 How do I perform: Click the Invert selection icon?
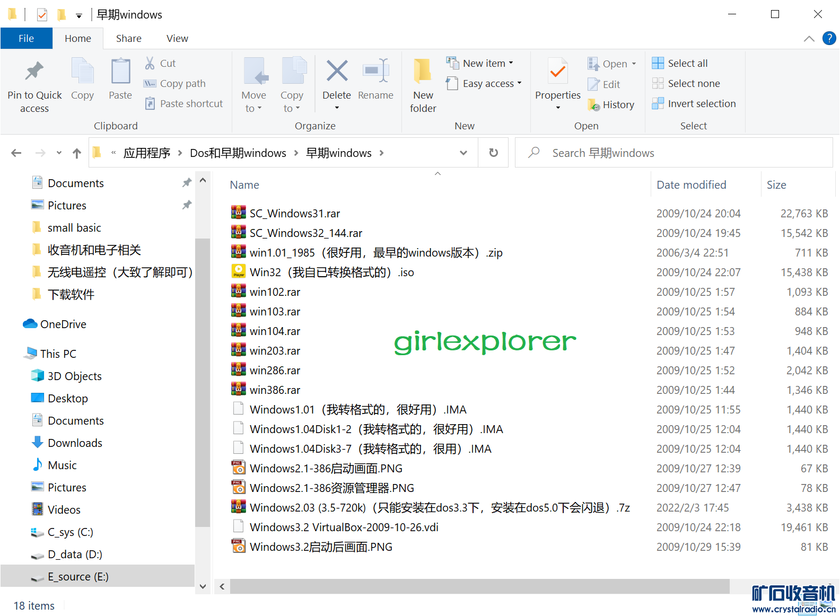click(x=658, y=103)
